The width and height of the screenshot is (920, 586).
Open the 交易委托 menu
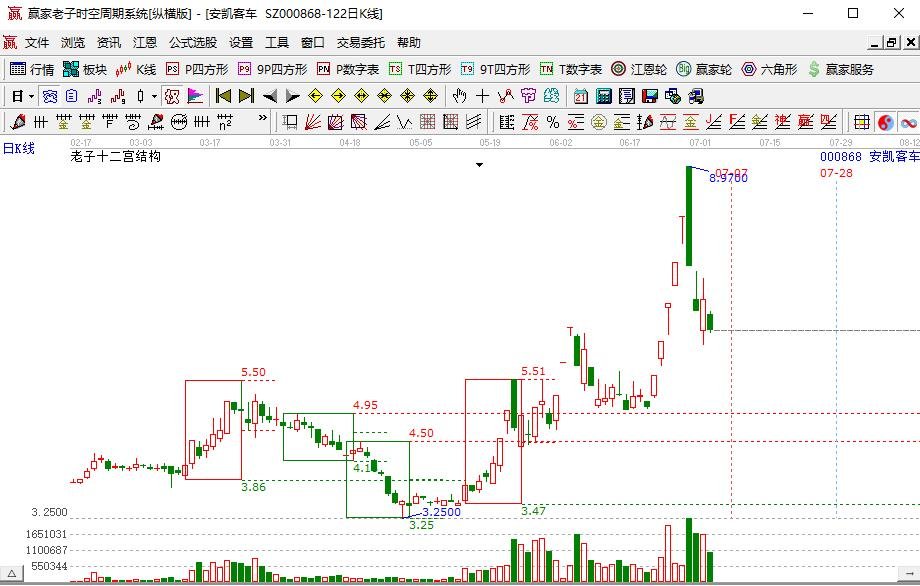[x=361, y=42]
